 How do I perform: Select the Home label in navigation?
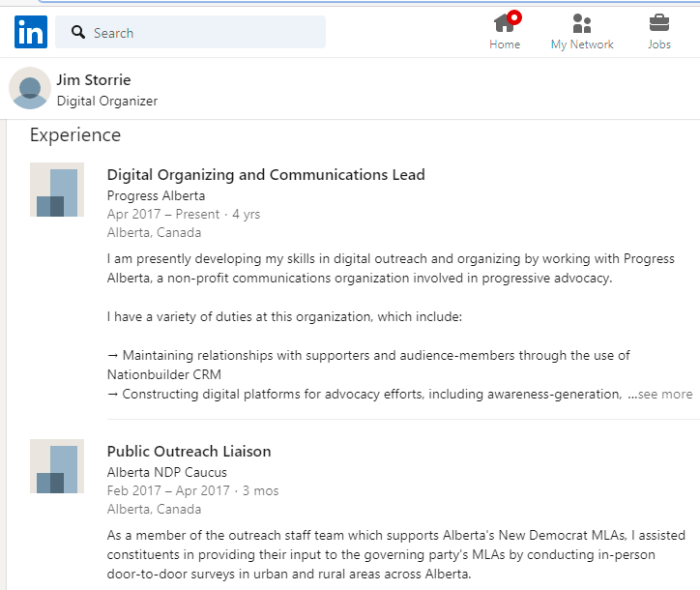[504, 44]
